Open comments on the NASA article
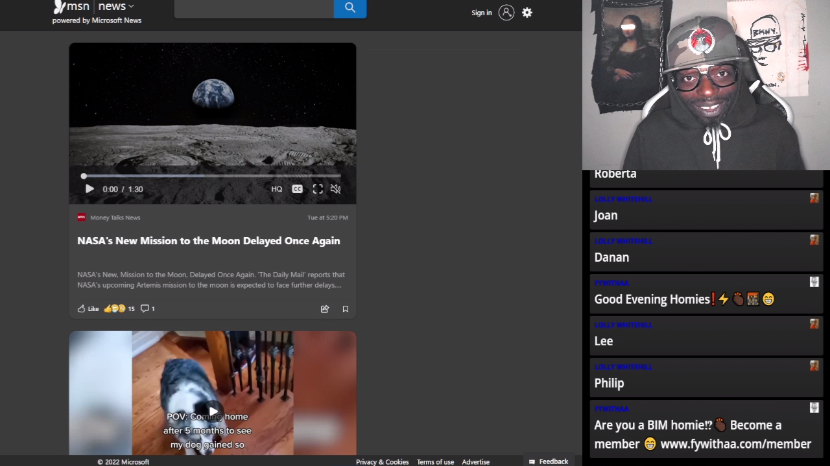This screenshot has width=830, height=466. point(147,309)
